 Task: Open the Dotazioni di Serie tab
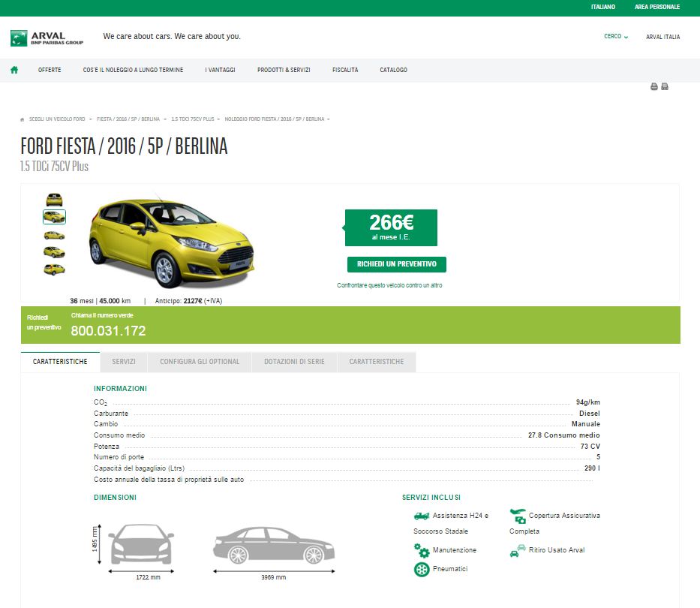[x=294, y=362]
